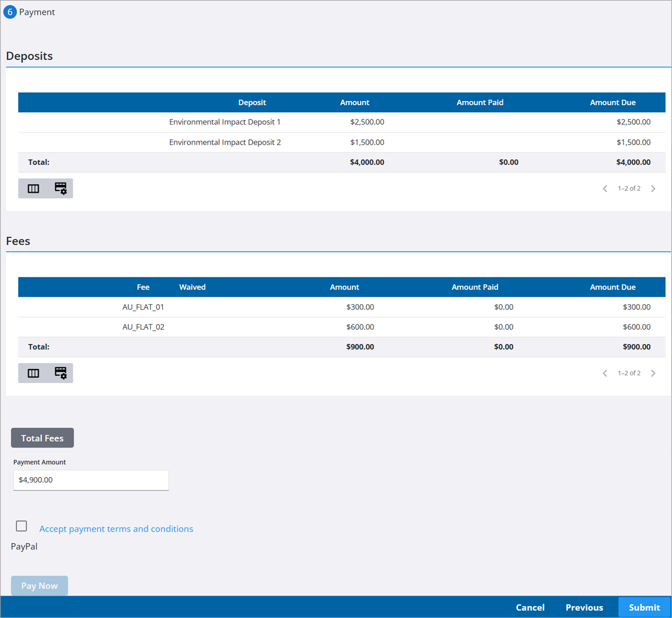Screen dimensions: 672x618
Task: Sort Fees table by Amount Due header
Action: point(613,287)
